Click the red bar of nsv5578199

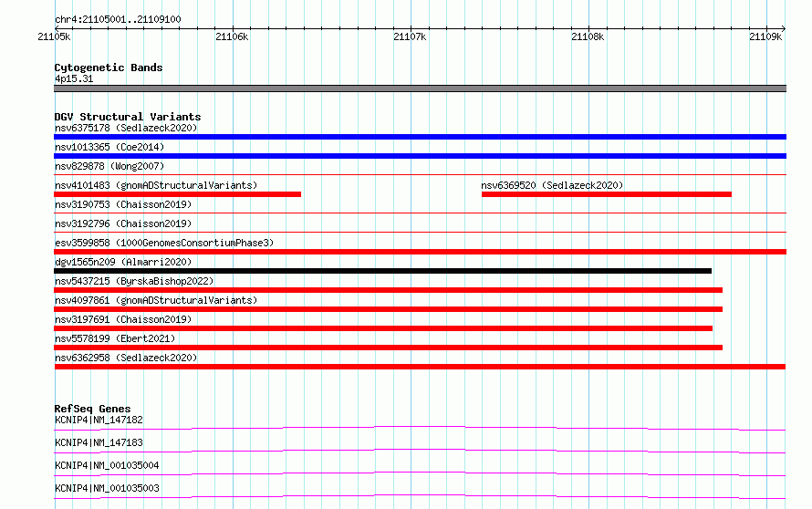point(388,348)
